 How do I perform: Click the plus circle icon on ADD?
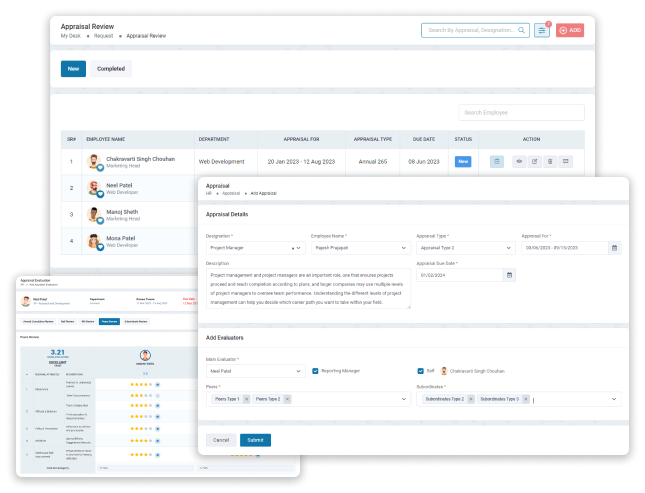563,30
